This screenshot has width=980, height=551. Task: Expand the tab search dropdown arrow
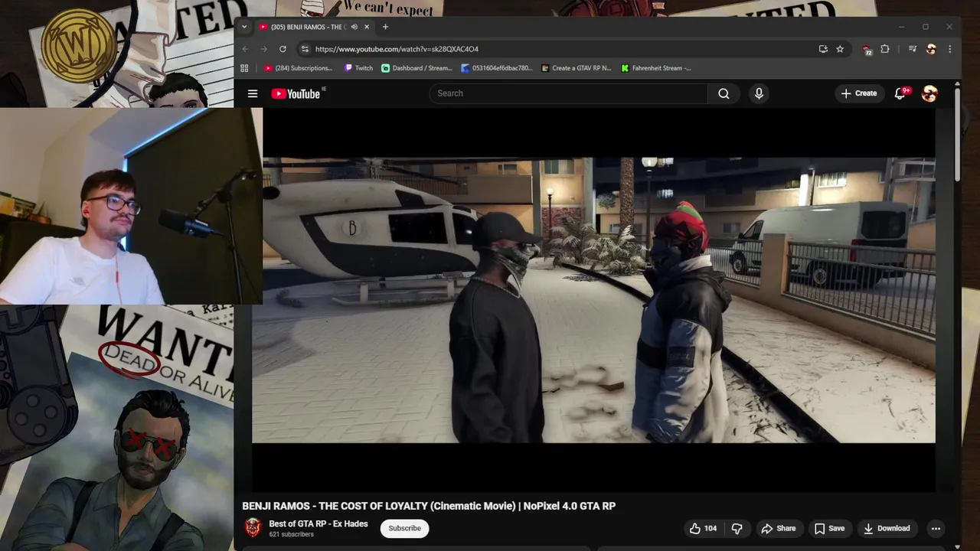coord(244,27)
